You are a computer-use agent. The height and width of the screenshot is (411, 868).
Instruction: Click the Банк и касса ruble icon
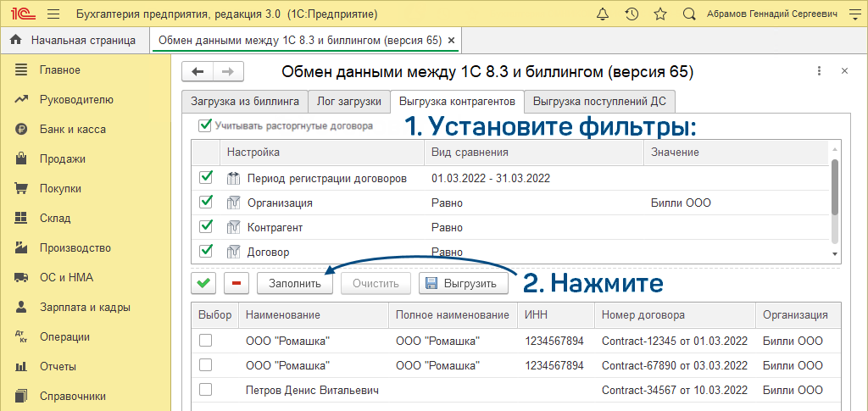click(x=21, y=130)
